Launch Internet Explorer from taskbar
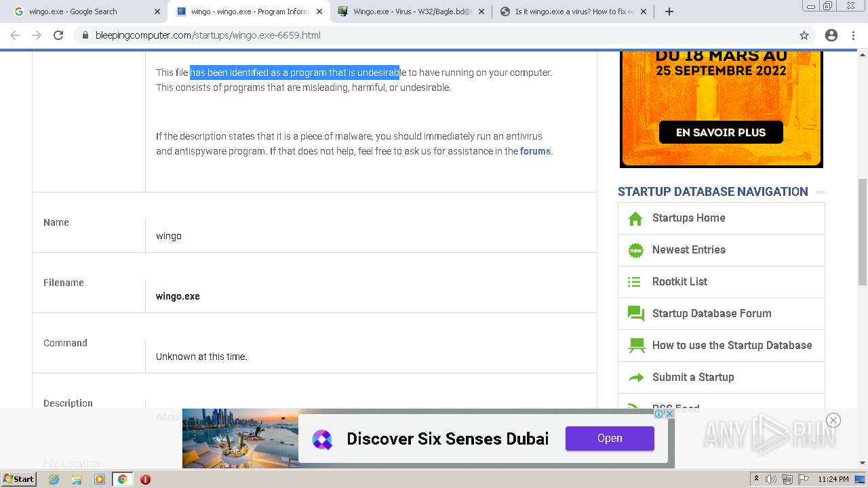This screenshot has width=868, height=488. tap(54, 479)
